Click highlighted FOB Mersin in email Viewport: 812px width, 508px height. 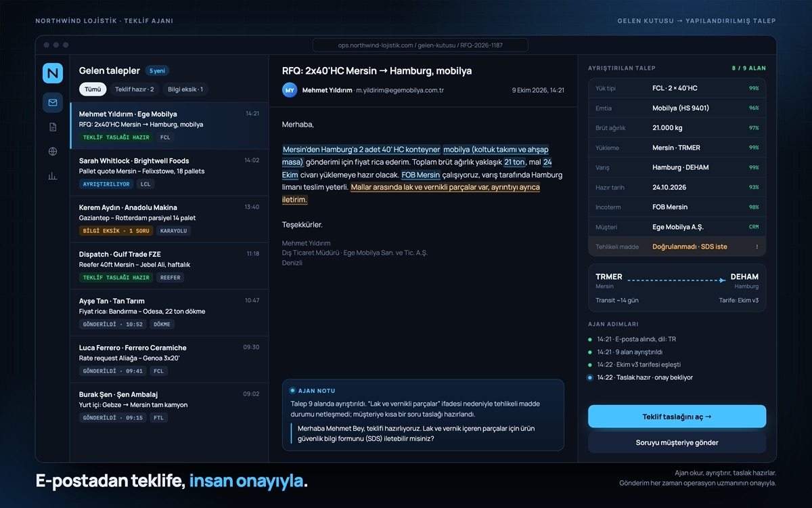coord(421,175)
